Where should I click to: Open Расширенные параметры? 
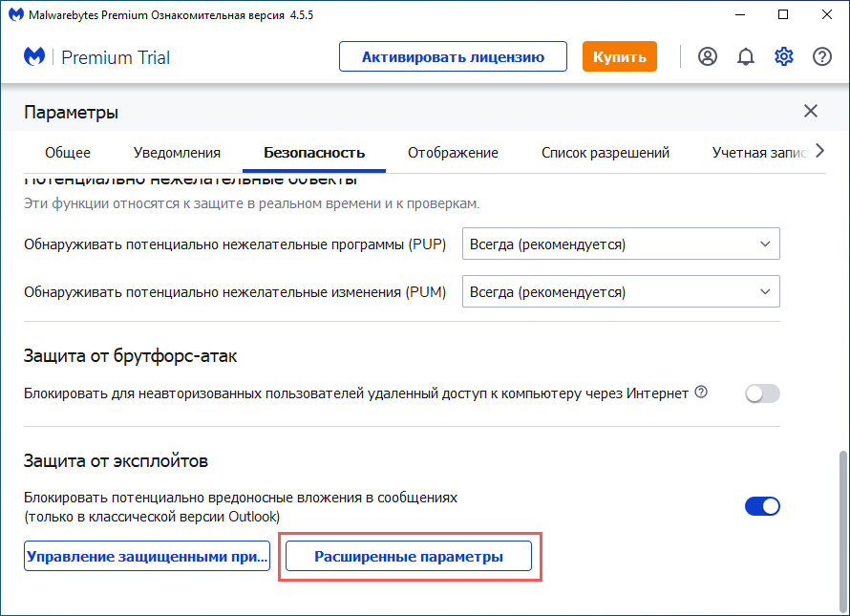(409, 557)
